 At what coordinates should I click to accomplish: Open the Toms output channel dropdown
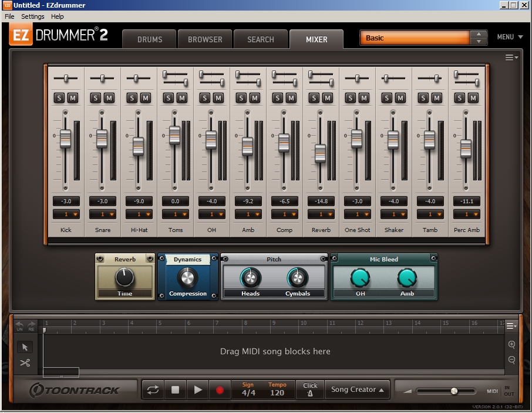(x=176, y=214)
